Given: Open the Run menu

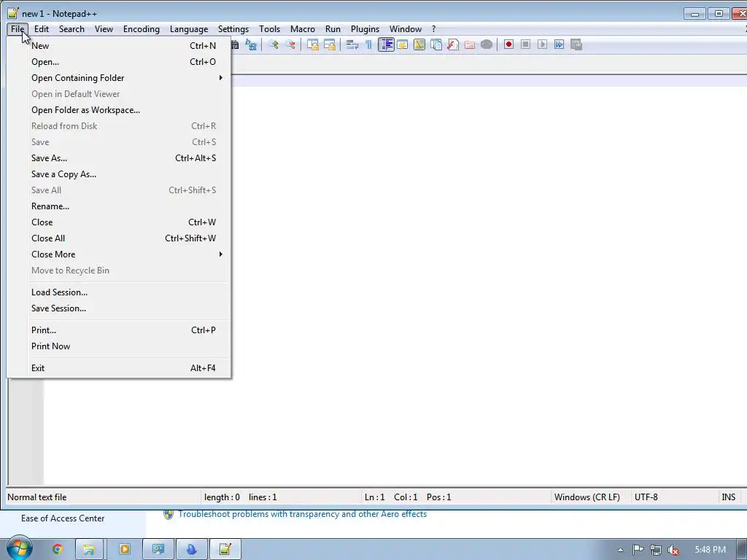Looking at the screenshot, I should point(333,29).
